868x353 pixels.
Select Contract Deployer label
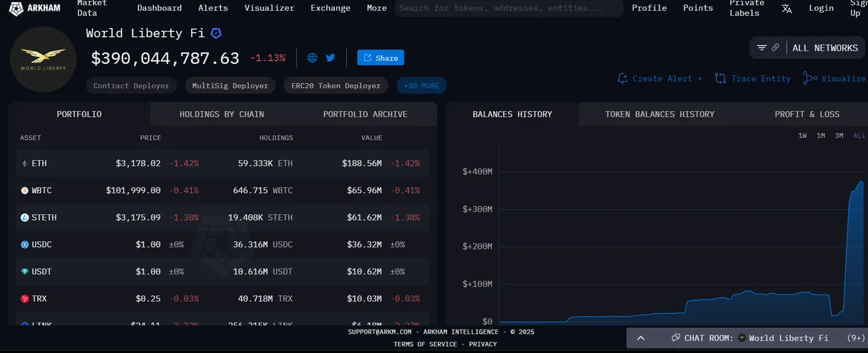click(131, 86)
